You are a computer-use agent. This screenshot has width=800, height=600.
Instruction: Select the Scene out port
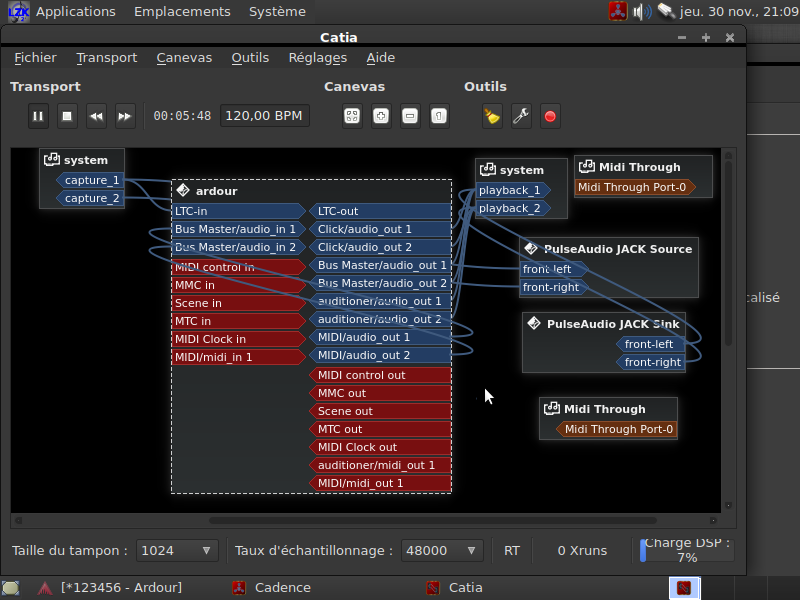click(380, 411)
